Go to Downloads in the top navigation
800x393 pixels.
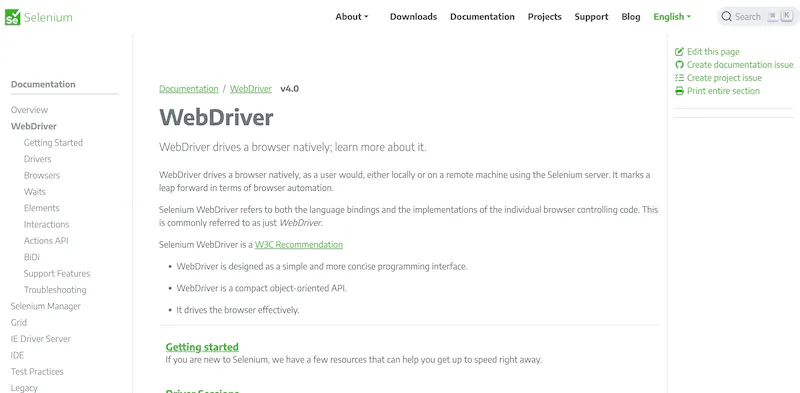coord(413,17)
